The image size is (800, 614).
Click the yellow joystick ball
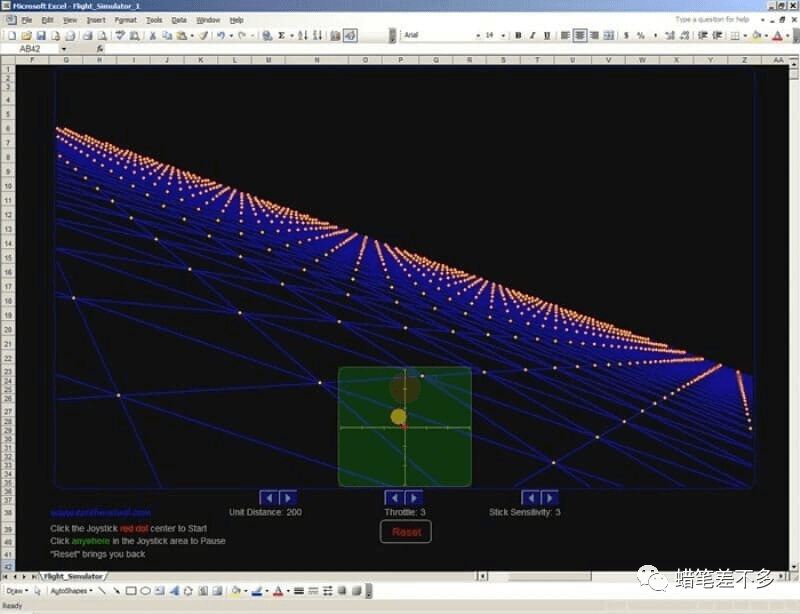[x=398, y=416]
